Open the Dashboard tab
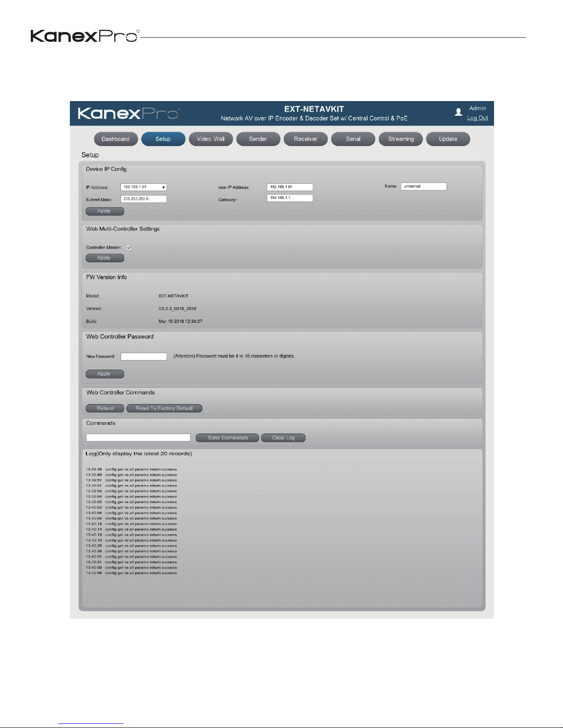The height and width of the screenshot is (728, 563). coord(116,139)
